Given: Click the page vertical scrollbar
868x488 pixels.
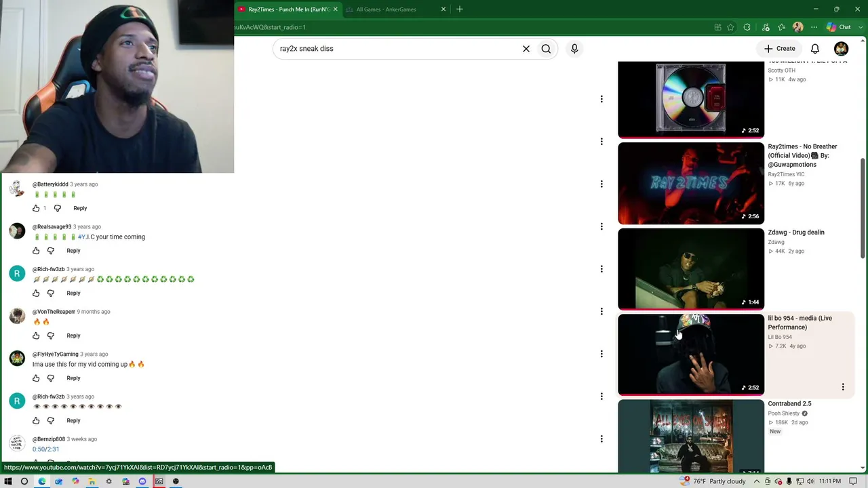Looking at the screenshot, I should coord(863,207).
